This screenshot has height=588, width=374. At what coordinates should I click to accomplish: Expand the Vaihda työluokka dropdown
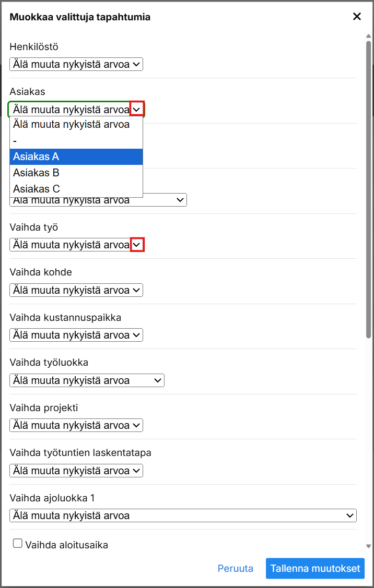tap(87, 380)
